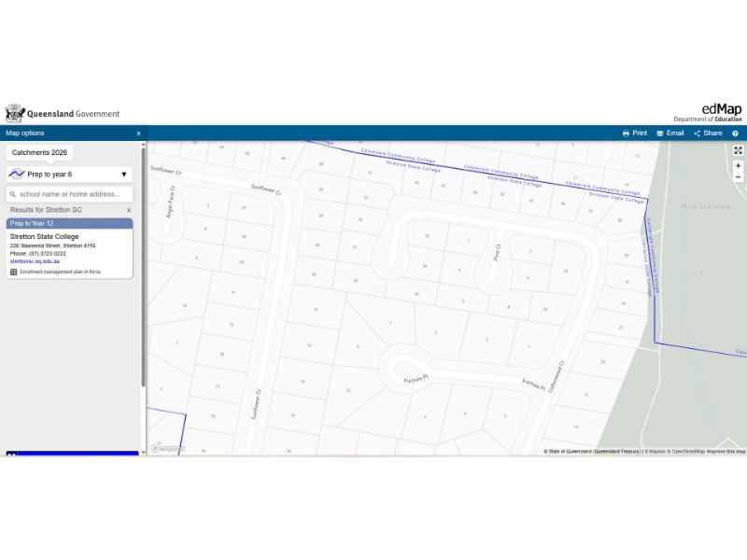Click Enrolment management plan in force icon
Image resolution: width=747 pixels, height=560 pixels.
pyautogui.click(x=14, y=272)
